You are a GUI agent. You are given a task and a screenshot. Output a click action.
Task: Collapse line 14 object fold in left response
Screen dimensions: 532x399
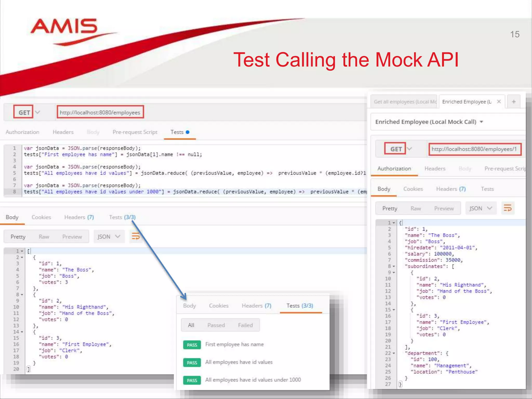[22, 332]
